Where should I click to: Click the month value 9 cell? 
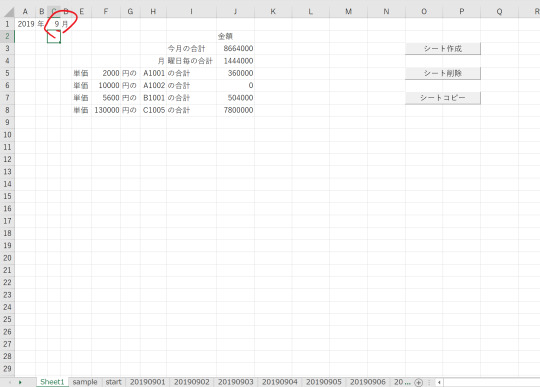pos(54,24)
